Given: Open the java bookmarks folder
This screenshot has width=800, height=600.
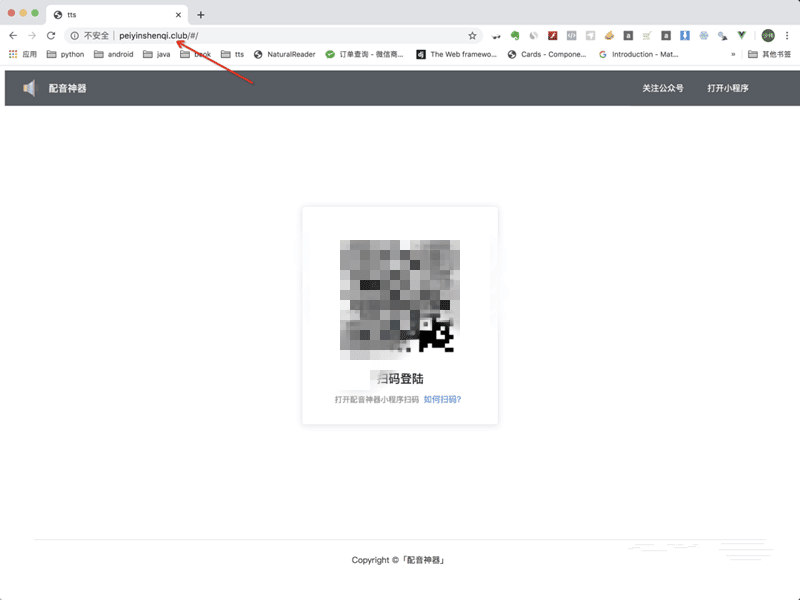Looking at the screenshot, I should pyautogui.click(x=157, y=54).
